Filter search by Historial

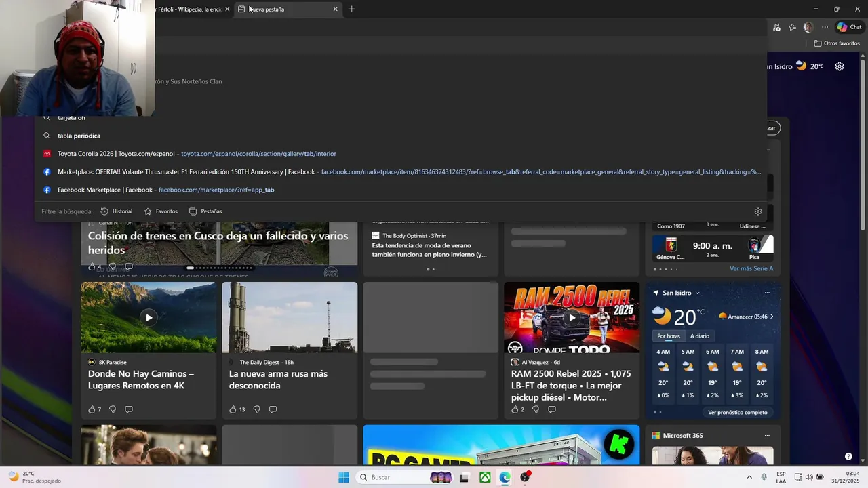point(117,211)
